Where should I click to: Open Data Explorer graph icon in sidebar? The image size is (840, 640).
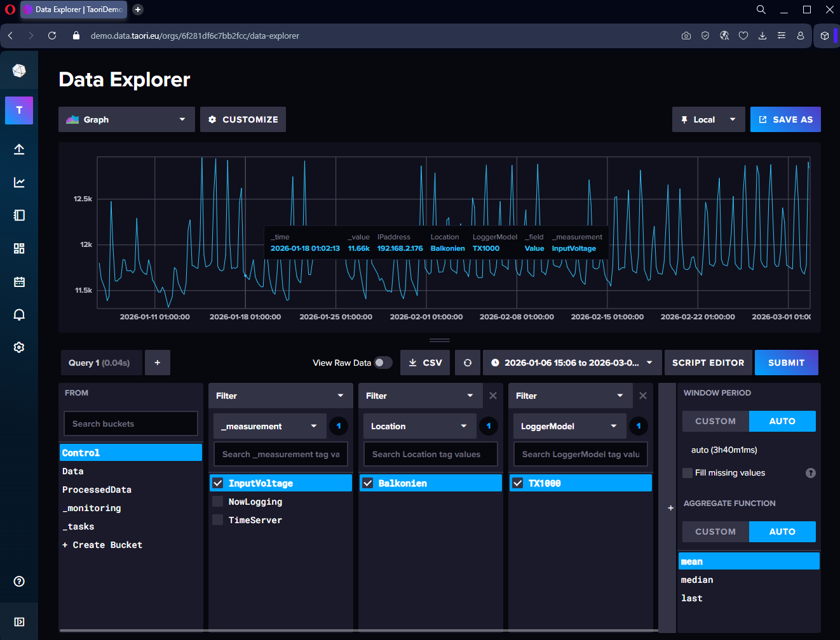point(19,182)
